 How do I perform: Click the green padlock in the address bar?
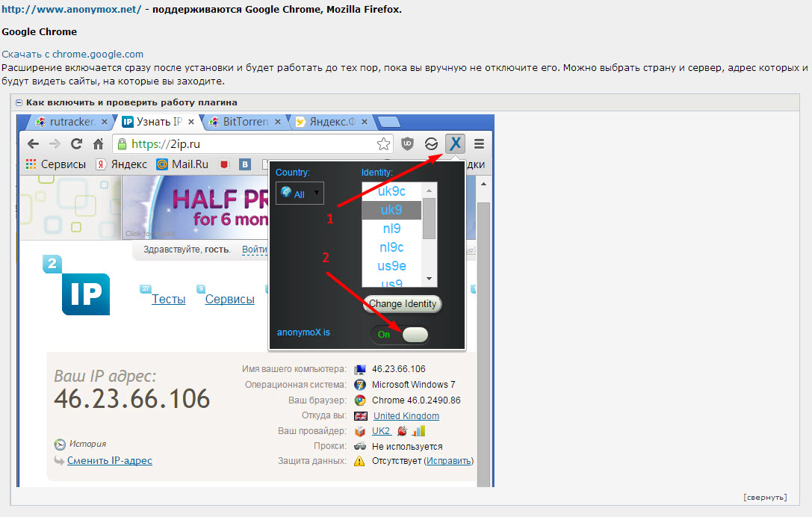[122, 143]
